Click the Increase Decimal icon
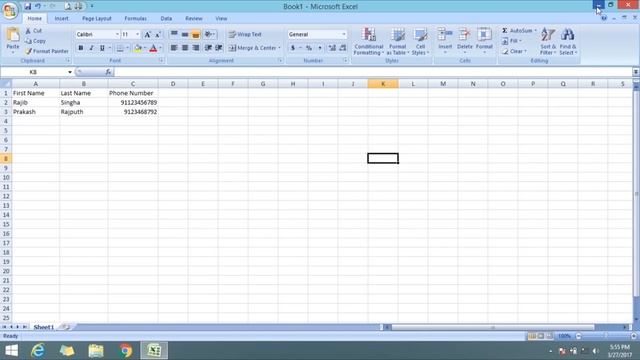 pos(332,48)
